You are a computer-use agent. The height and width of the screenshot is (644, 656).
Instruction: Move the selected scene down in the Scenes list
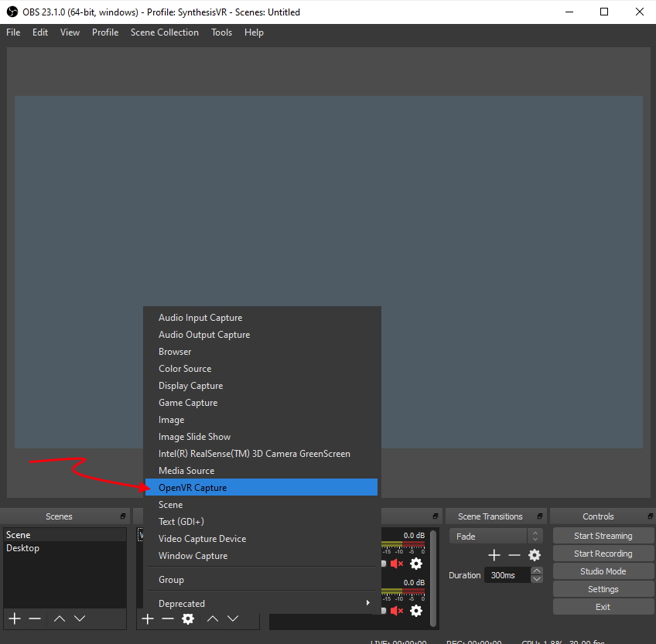(x=80, y=618)
